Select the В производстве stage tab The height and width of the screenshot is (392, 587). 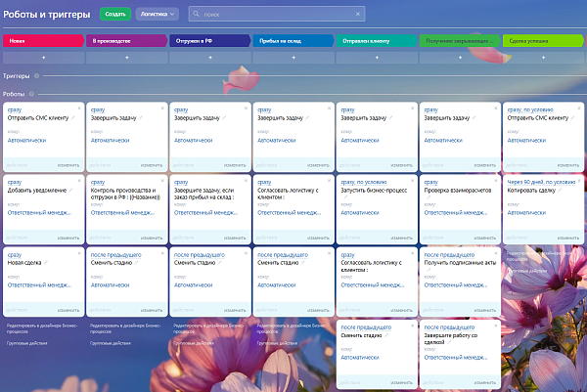(126, 41)
